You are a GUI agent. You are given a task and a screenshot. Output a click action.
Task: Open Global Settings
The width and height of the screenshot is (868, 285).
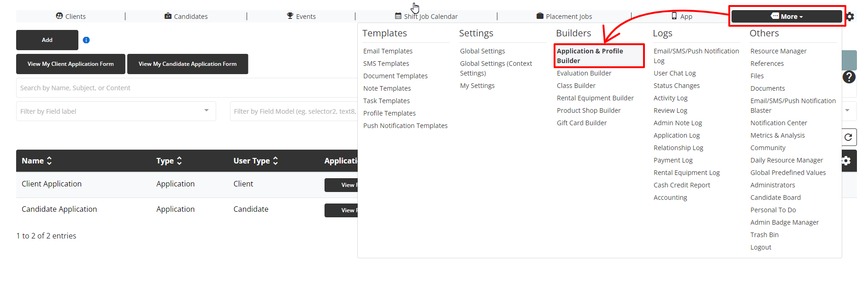point(482,51)
